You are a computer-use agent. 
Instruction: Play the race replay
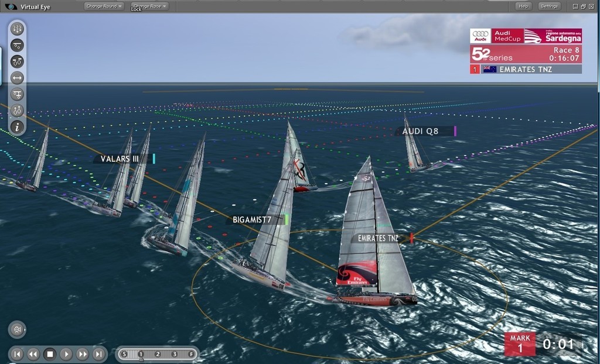point(66,354)
